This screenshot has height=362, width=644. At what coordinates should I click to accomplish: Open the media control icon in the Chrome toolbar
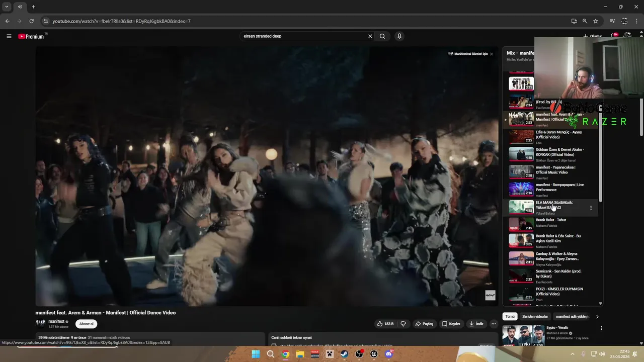pos(612,21)
